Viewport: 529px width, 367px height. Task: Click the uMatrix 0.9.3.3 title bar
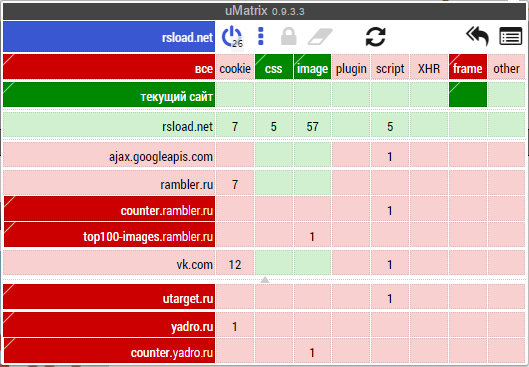tap(264, 11)
